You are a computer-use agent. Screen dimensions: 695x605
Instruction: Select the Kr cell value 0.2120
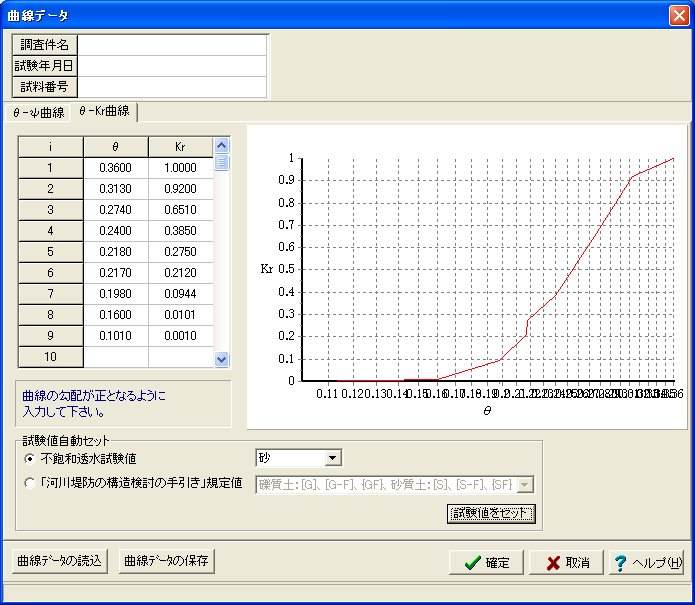coord(180,273)
